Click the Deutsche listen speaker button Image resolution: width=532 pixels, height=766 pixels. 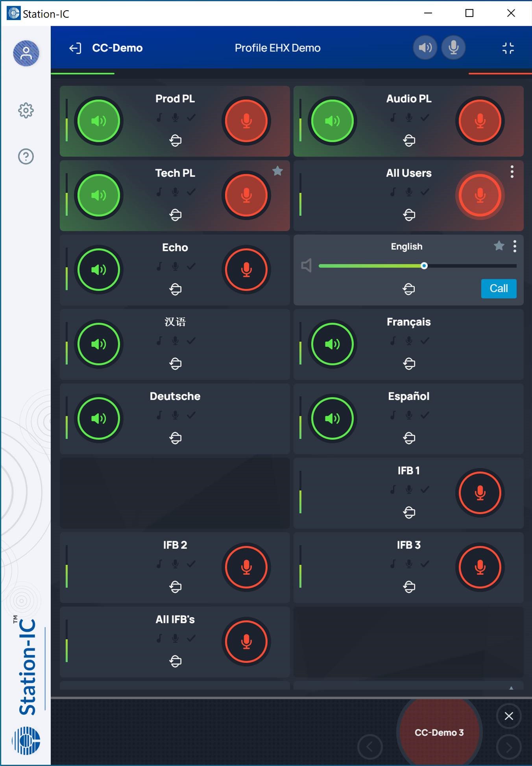click(x=99, y=418)
